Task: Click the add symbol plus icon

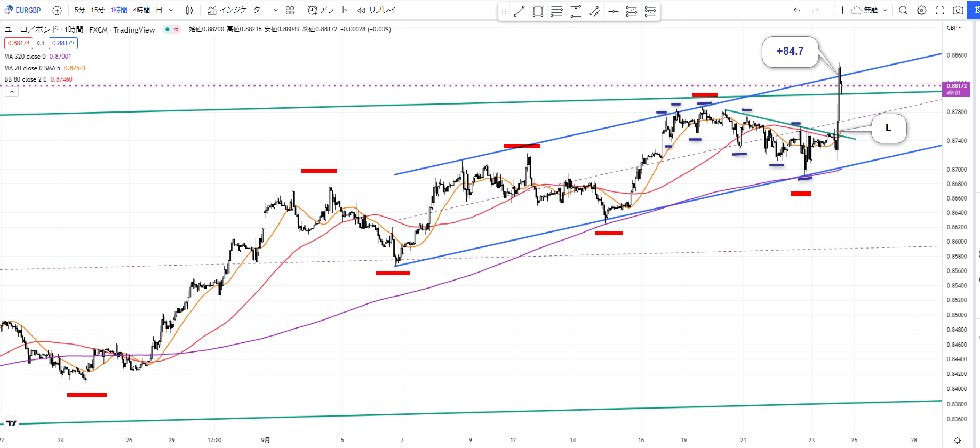Action: [57, 10]
